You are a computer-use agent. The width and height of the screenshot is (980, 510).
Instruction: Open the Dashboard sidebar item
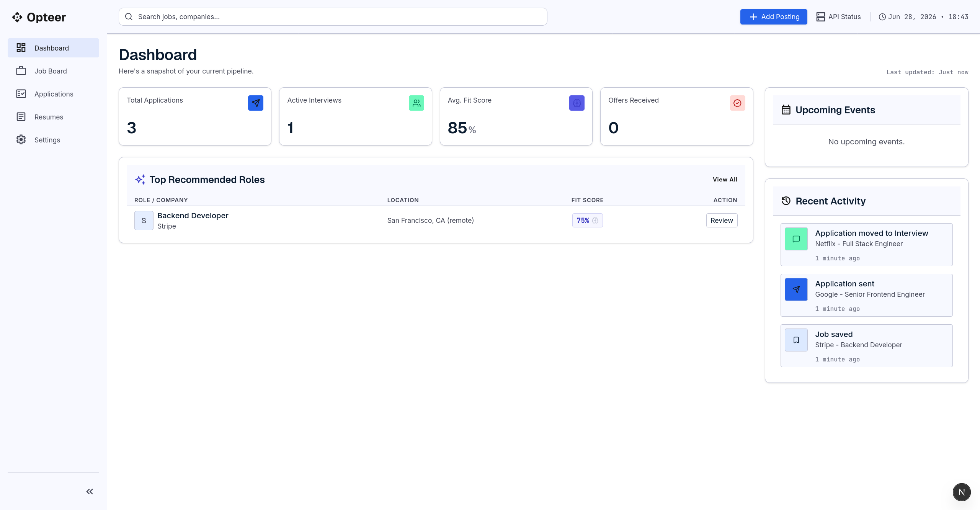coord(53,48)
